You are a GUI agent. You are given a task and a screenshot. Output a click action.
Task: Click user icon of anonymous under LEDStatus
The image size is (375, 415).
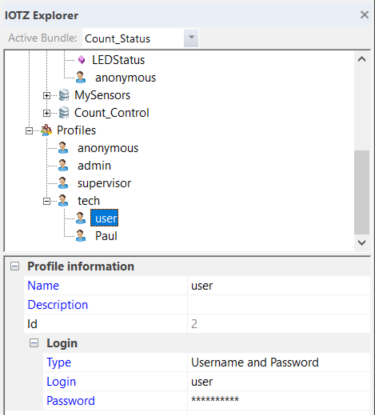[x=81, y=77]
